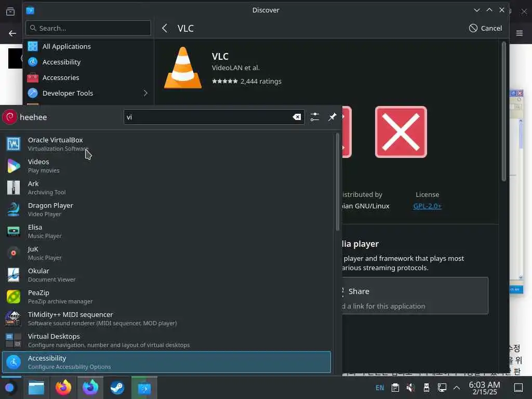Select the Accessories category in Discover
The width and height of the screenshot is (532, 399).
pyautogui.click(x=88, y=78)
